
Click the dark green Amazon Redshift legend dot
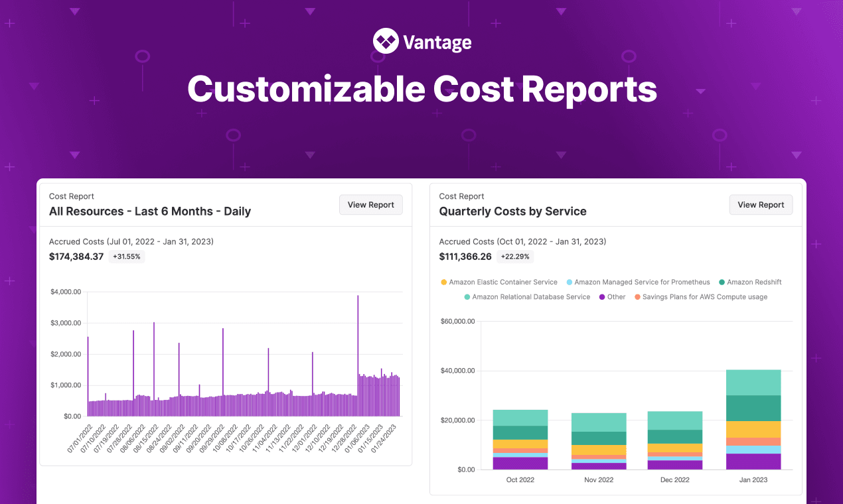pyautogui.click(x=722, y=282)
